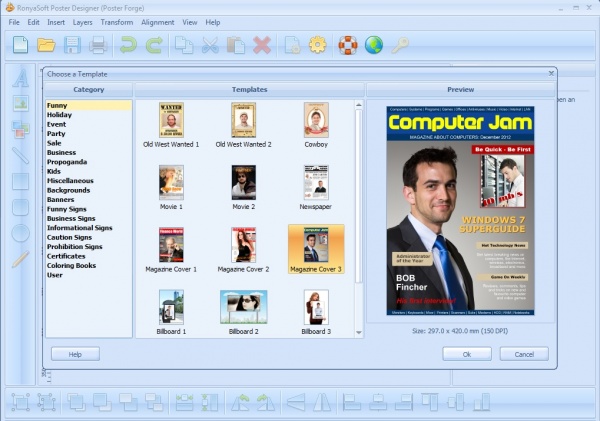
Task: Open file with the folder icon
Action: tap(46, 45)
